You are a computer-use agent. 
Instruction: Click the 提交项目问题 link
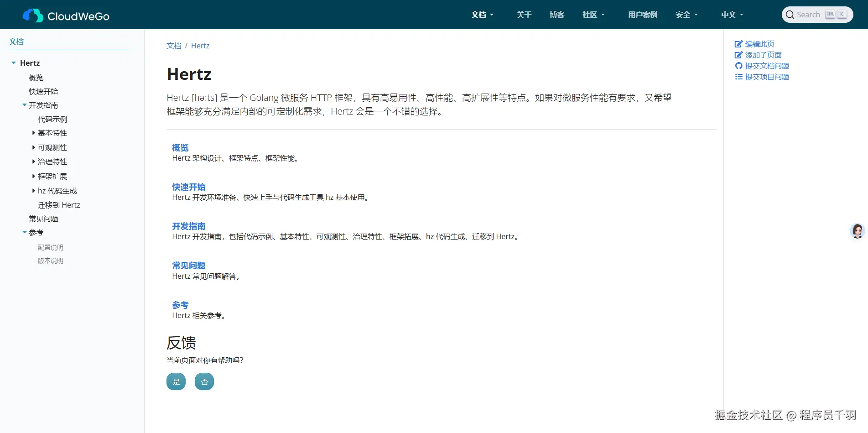pos(767,77)
